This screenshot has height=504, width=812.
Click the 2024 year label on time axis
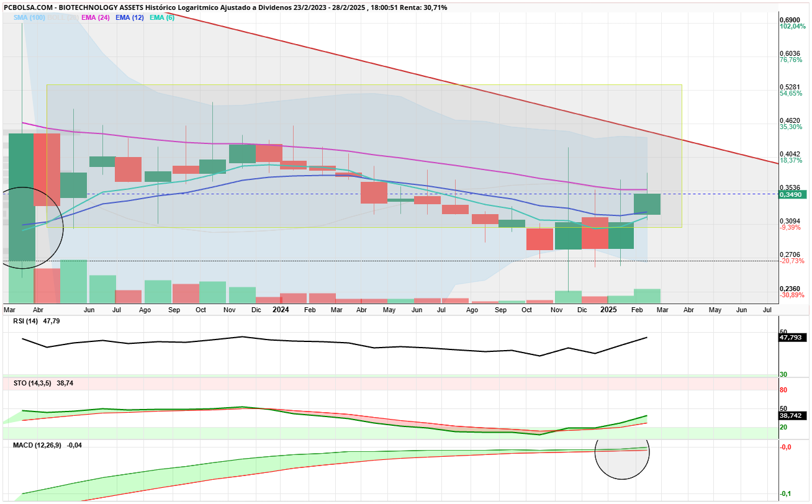coord(281,309)
